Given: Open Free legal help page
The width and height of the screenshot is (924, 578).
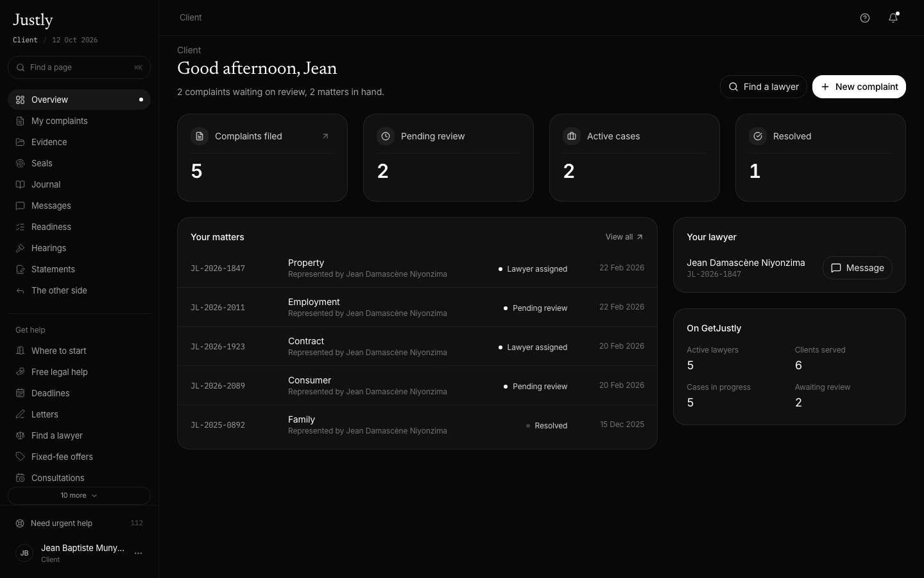Looking at the screenshot, I should pyautogui.click(x=79, y=372).
